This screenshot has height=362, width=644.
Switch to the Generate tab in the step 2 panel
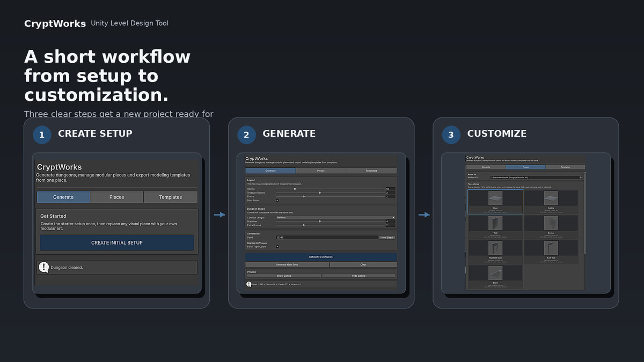pyautogui.click(x=270, y=171)
